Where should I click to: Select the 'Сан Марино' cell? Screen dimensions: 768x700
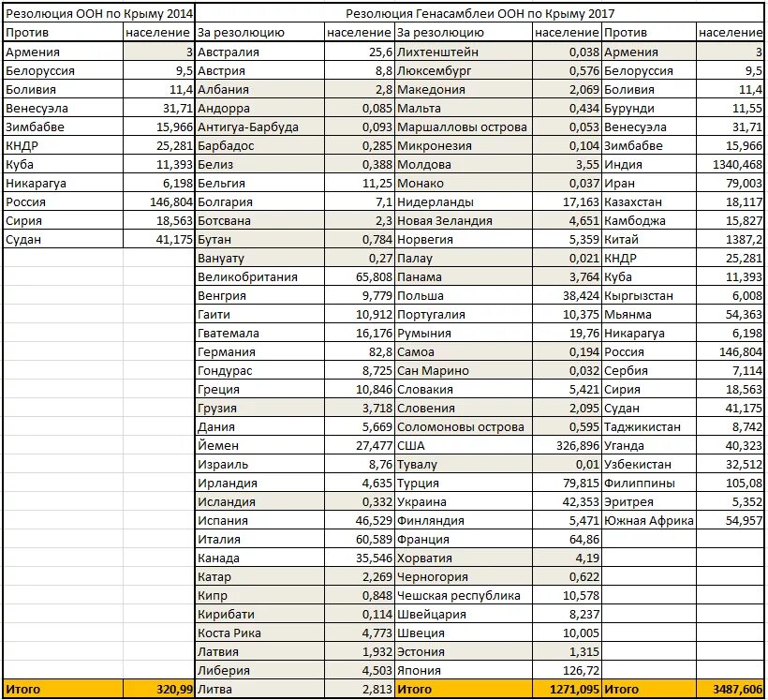464,370
